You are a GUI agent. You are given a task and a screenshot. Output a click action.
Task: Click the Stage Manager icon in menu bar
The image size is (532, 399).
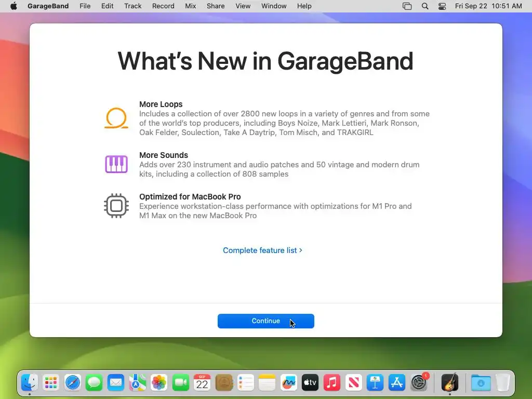(x=407, y=6)
